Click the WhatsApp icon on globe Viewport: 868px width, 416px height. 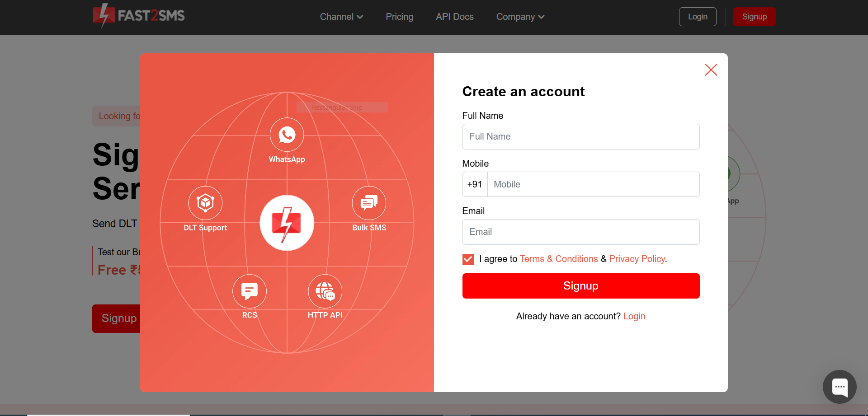[x=287, y=135]
